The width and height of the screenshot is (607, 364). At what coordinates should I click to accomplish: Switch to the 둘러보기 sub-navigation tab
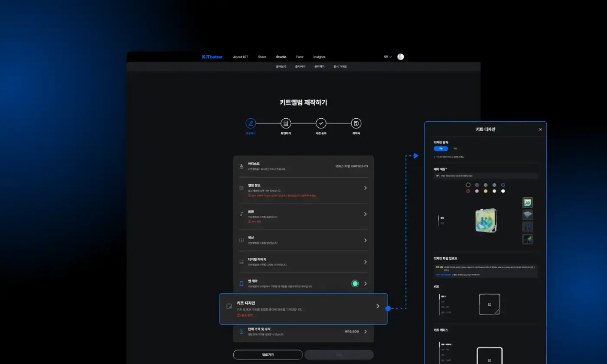click(x=281, y=67)
